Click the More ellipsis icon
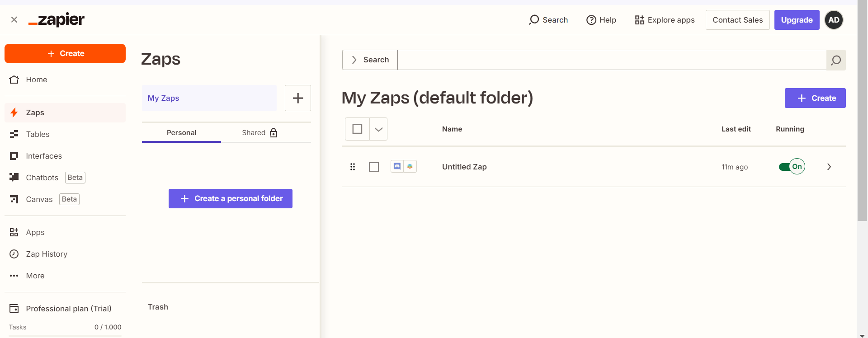The image size is (868, 338). click(14, 276)
